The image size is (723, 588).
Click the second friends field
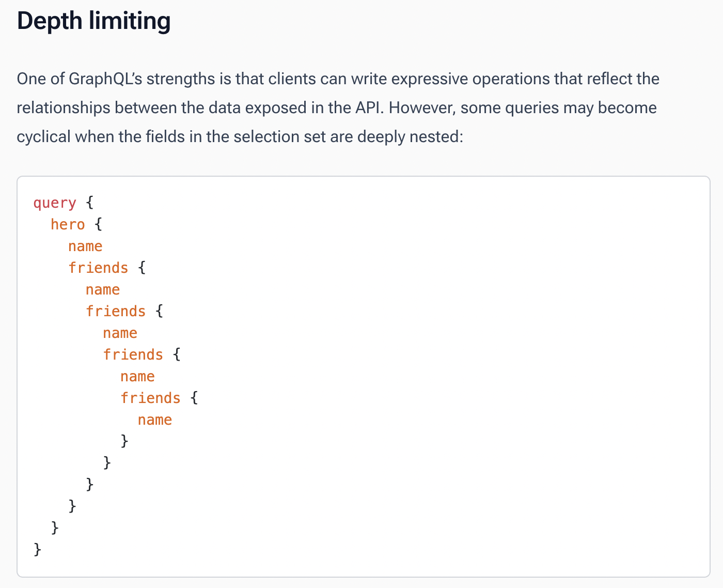pyautogui.click(x=116, y=311)
